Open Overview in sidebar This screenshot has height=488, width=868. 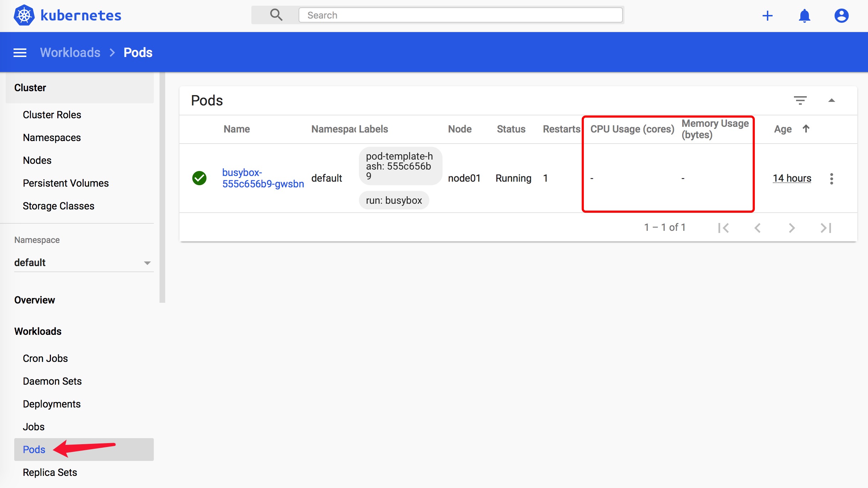click(35, 300)
